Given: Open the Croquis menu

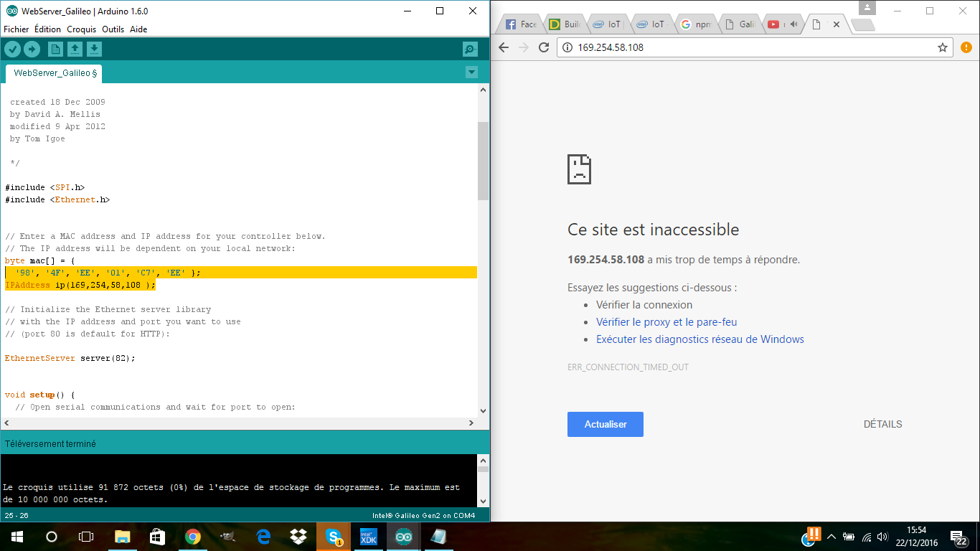Looking at the screenshot, I should click(x=81, y=29).
